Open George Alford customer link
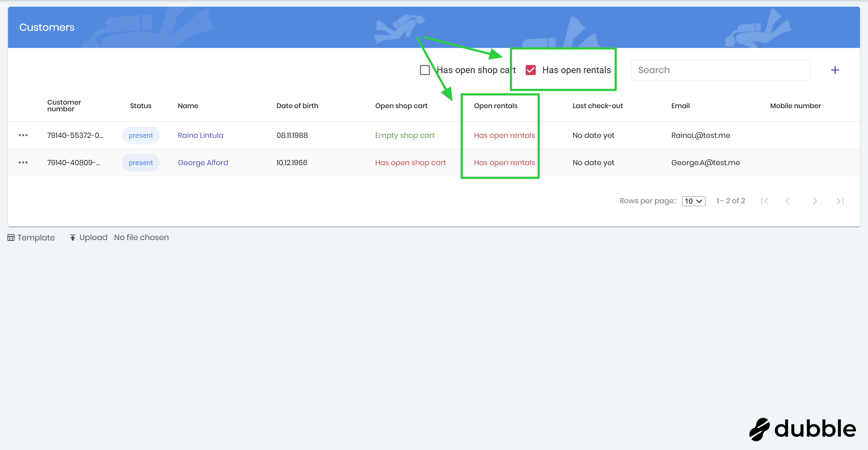This screenshot has height=450, width=868. (x=203, y=163)
